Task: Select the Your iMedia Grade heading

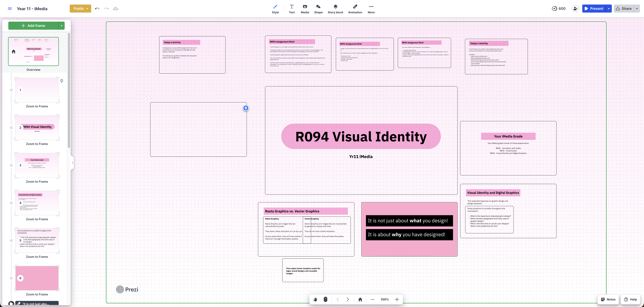Action: (508, 136)
